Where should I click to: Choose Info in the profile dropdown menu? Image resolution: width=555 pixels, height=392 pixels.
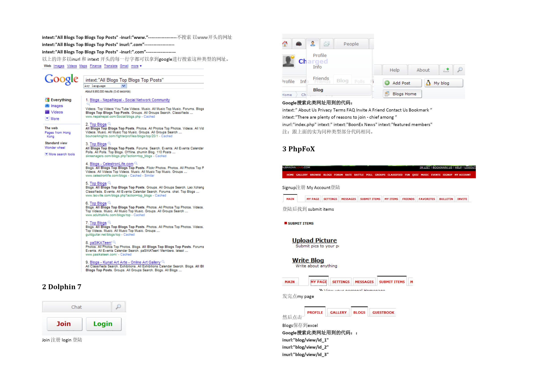pos(317,67)
